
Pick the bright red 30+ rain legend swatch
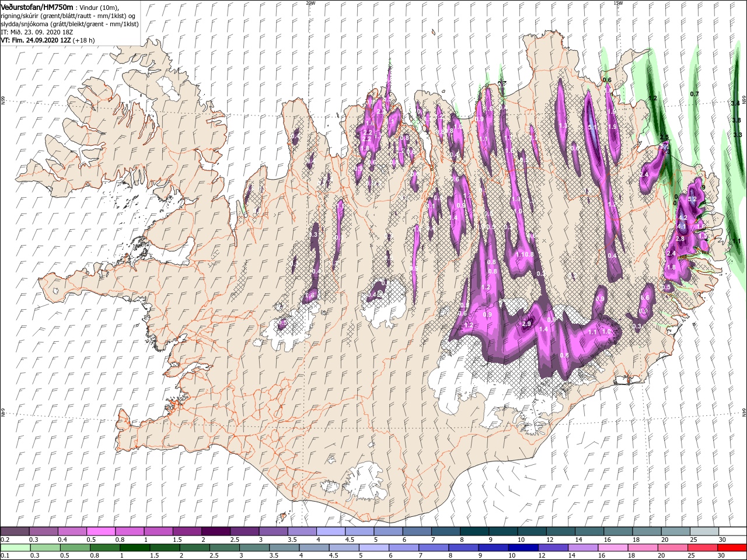pyautogui.click(x=732, y=548)
